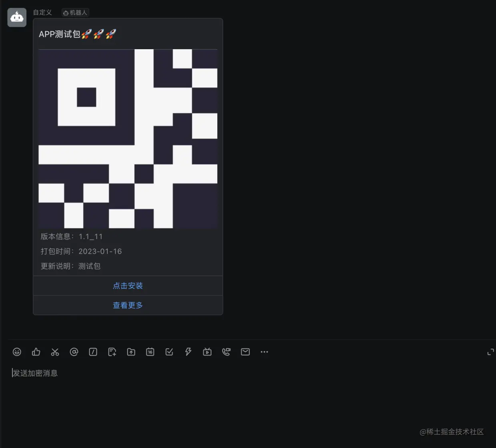Viewport: 496px width, 448px height.
Task: Click the create document icon
Action: [x=112, y=352]
